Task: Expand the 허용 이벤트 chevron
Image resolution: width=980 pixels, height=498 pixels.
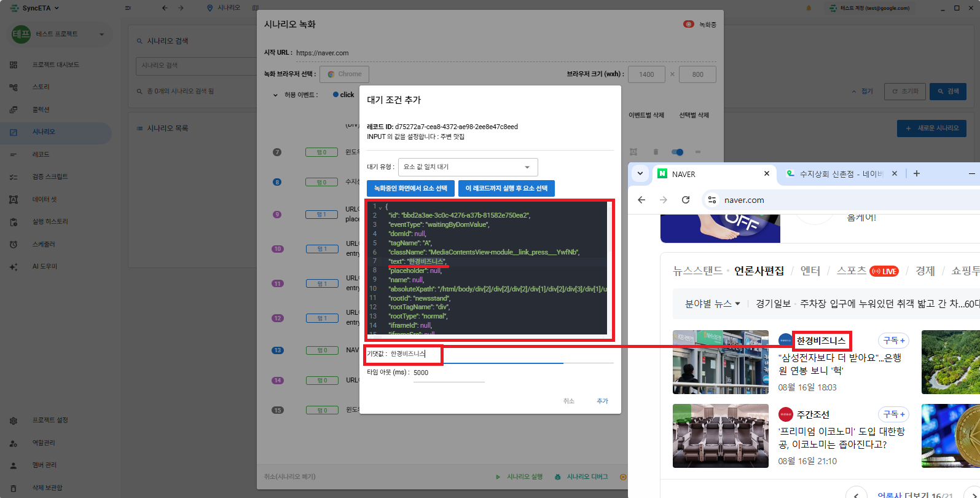Action: [x=275, y=95]
